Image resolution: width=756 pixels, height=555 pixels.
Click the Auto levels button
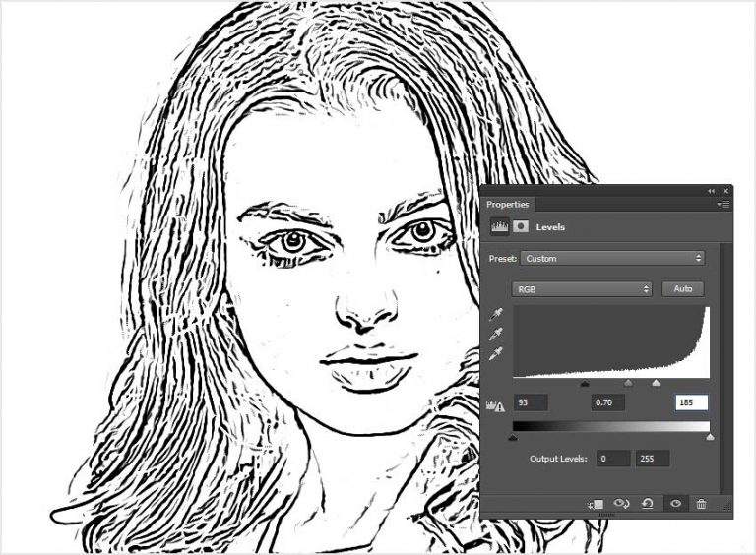tap(683, 289)
